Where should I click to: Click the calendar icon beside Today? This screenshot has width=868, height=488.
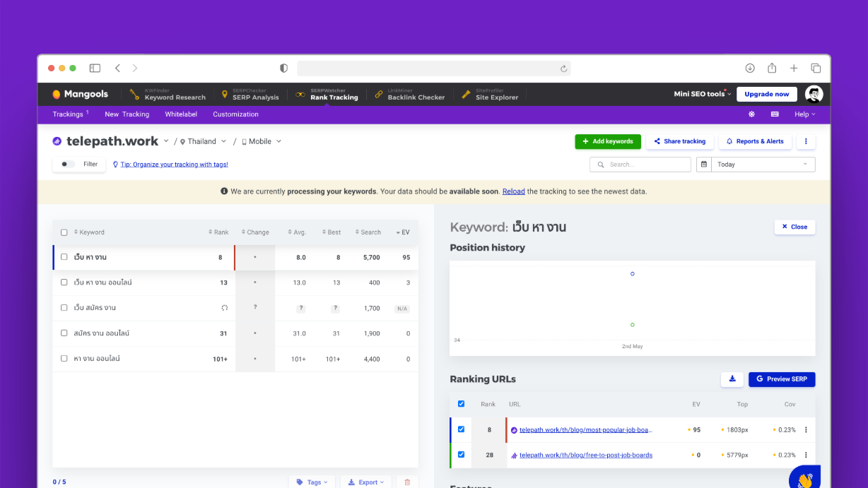pyautogui.click(x=704, y=165)
